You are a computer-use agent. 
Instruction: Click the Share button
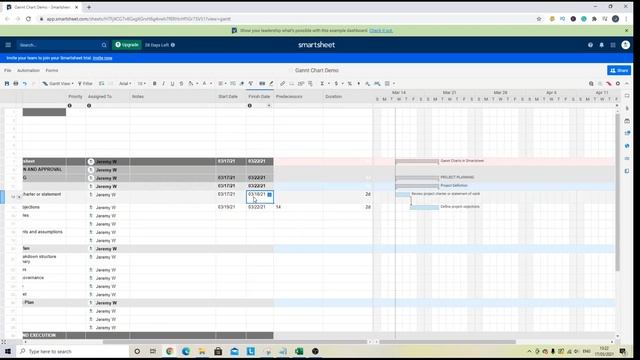point(619,71)
